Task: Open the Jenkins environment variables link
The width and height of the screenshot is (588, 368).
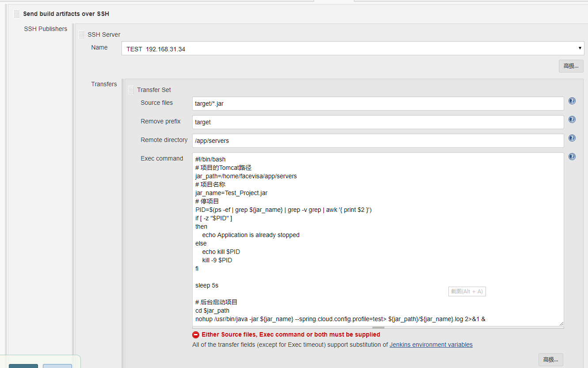Action: (431, 345)
